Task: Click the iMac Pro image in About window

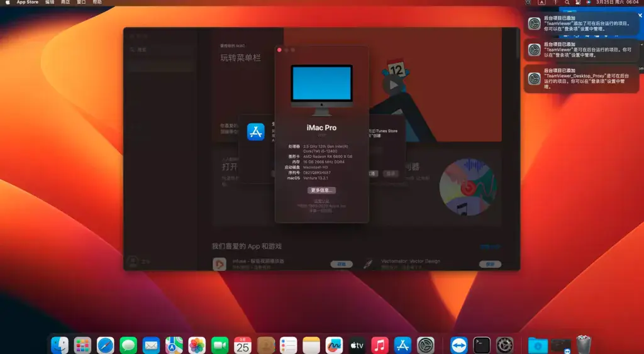Action: [x=321, y=90]
